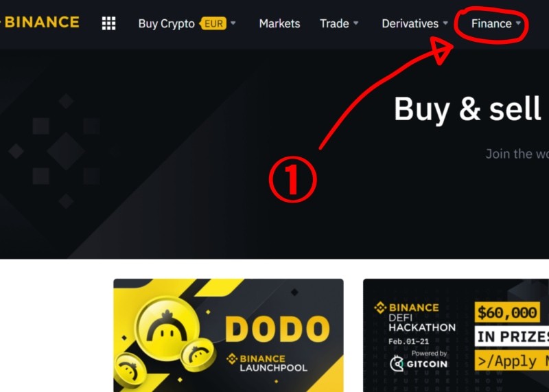Click the Buy & sell headline
This screenshot has width=549, height=392.
[468, 109]
